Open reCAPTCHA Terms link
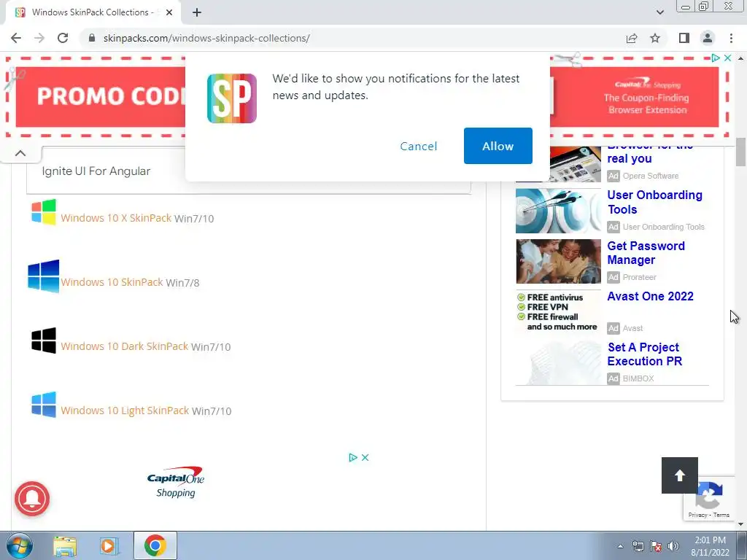Screen dimensions: 747x560 click(x=721, y=515)
